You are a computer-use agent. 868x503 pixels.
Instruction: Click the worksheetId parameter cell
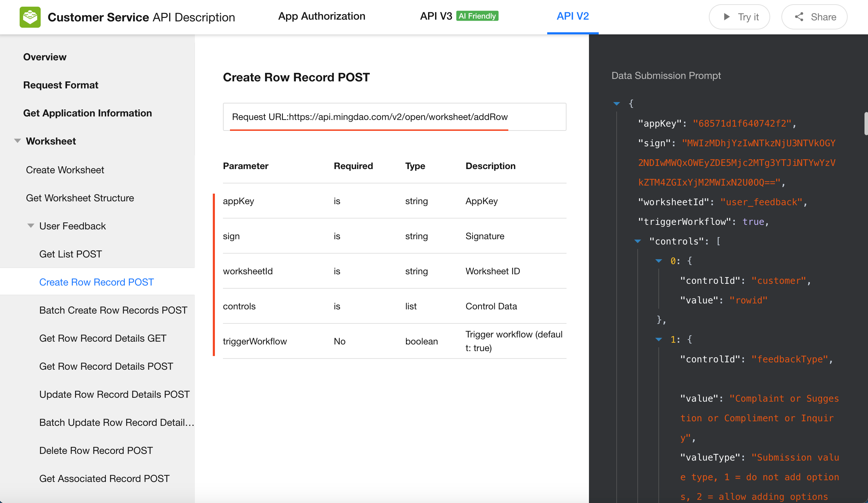tap(248, 271)
